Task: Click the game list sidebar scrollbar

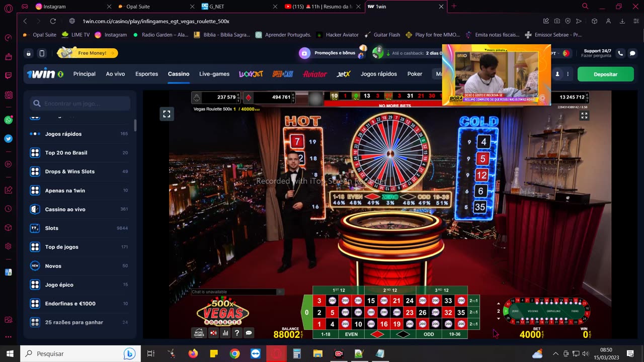Action: pos(135,126)
